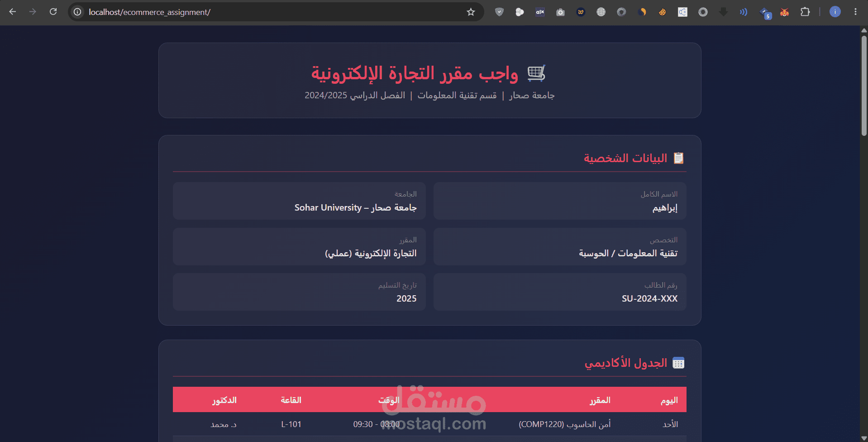
Task: Click the table header الوقت
Action: point(389,400)
